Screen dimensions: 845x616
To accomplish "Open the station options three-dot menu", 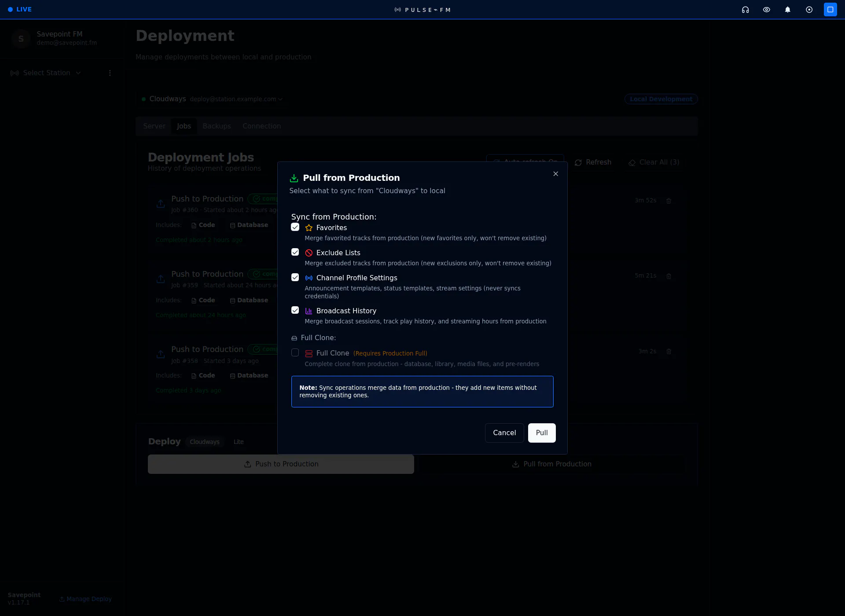I will pyautogui.click(x=110, y=73).
